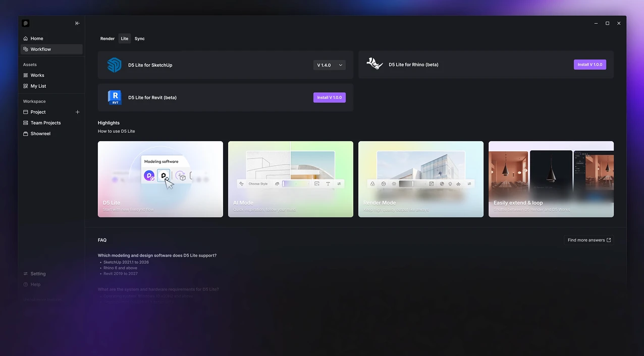This screenshot has height=356, width=644.
Task: Click SketchUp 2021.1 to 2026 line
Action: (126, 262)
